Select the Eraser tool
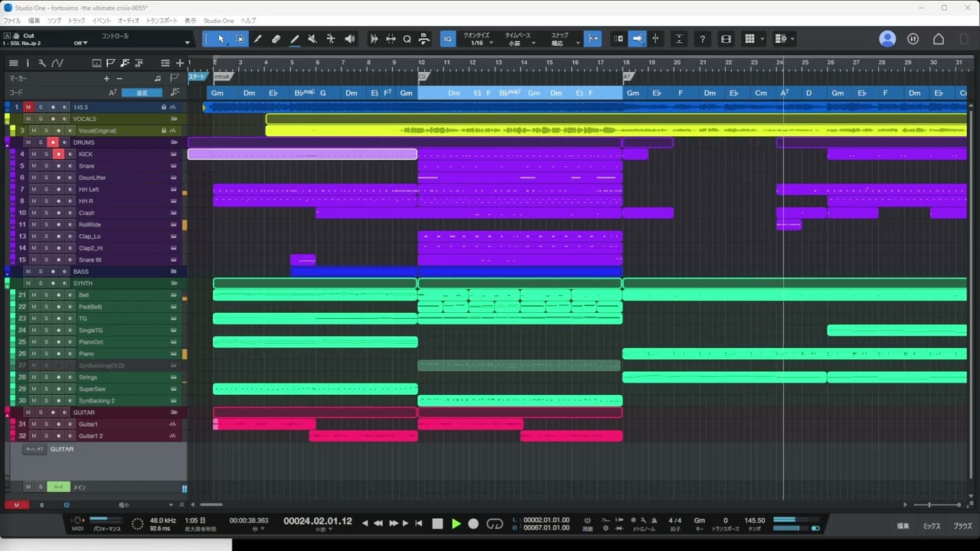980x551 pixels. (276, 39)
